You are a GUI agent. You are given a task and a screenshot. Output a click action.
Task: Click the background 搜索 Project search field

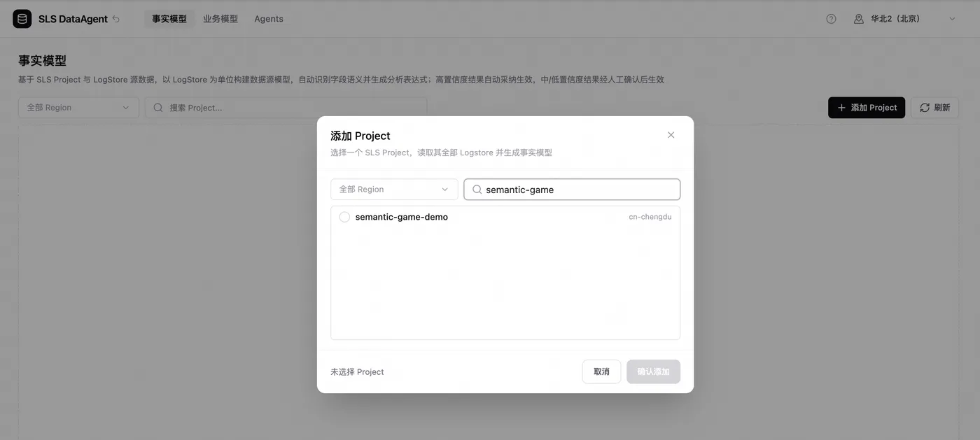(286, 108)
